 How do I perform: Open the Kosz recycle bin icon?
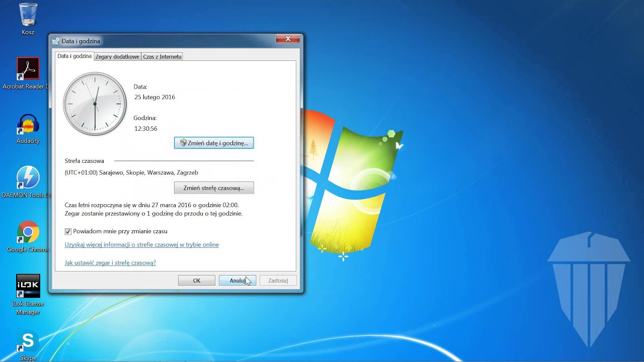28,19
